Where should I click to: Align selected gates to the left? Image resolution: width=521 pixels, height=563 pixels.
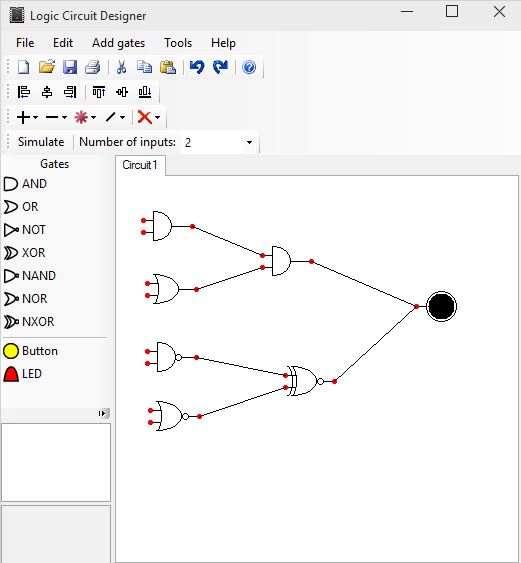coord(24,92)
